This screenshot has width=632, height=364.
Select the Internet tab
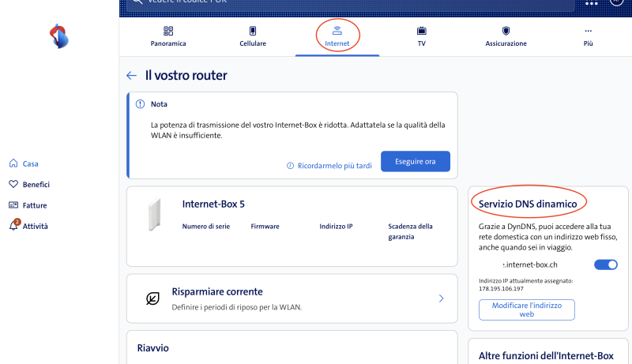[337, 36]
